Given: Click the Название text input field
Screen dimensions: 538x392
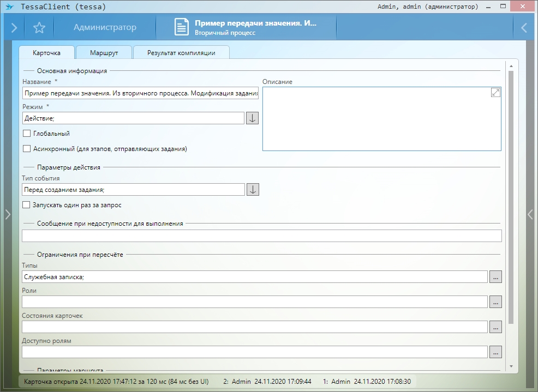Looking at the screenshot, I should tap(140, 94).
